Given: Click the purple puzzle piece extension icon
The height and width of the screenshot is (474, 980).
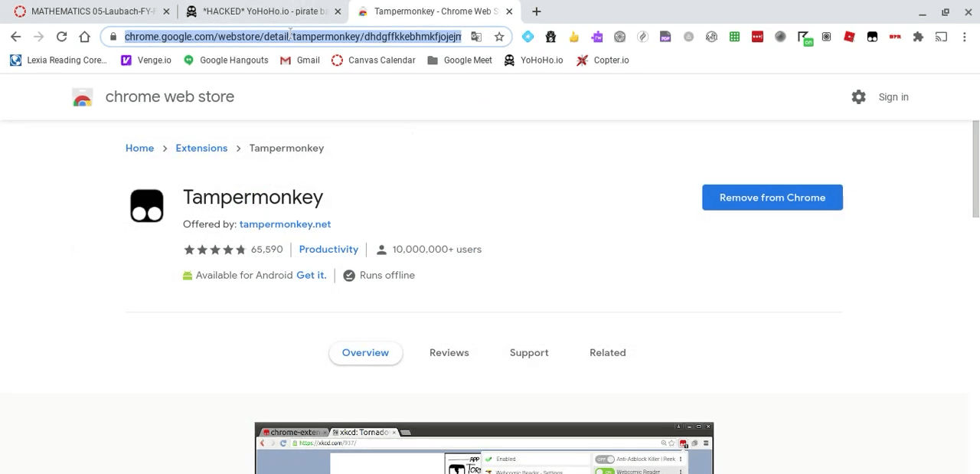Looking at the screenshot, I should [x=597, y=37].
